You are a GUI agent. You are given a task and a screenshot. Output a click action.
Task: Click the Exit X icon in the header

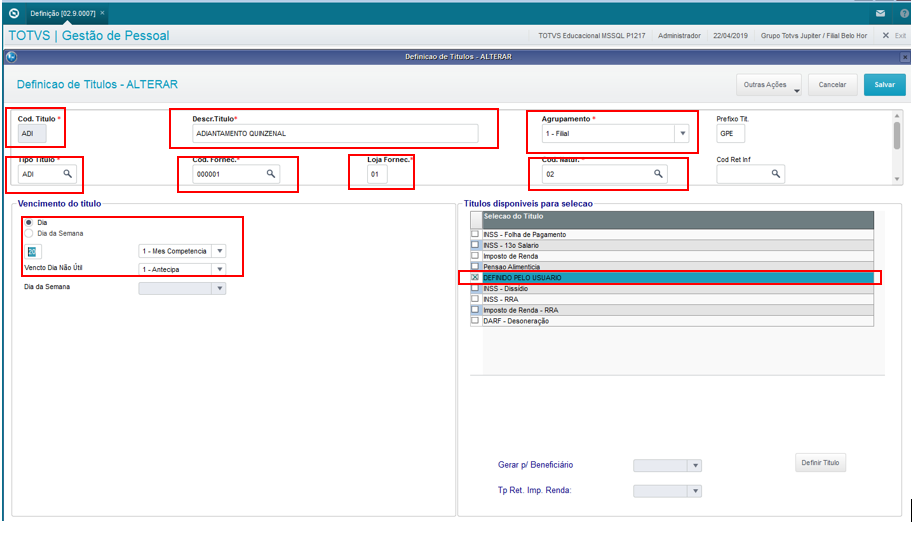pos(885,35)
